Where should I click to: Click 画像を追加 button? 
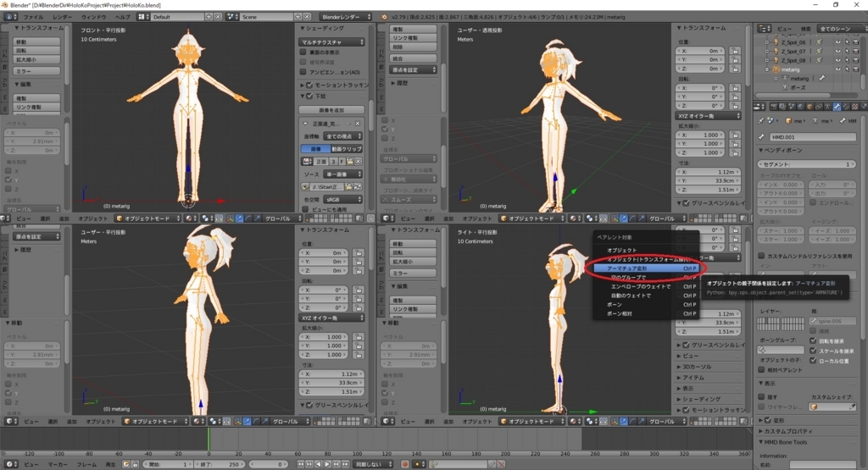click(x=331, y=110)
